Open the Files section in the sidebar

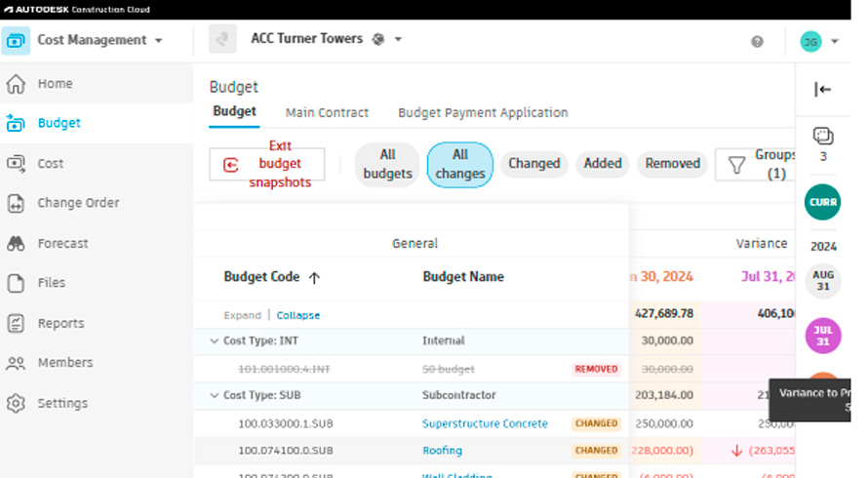tap(51, 283)
